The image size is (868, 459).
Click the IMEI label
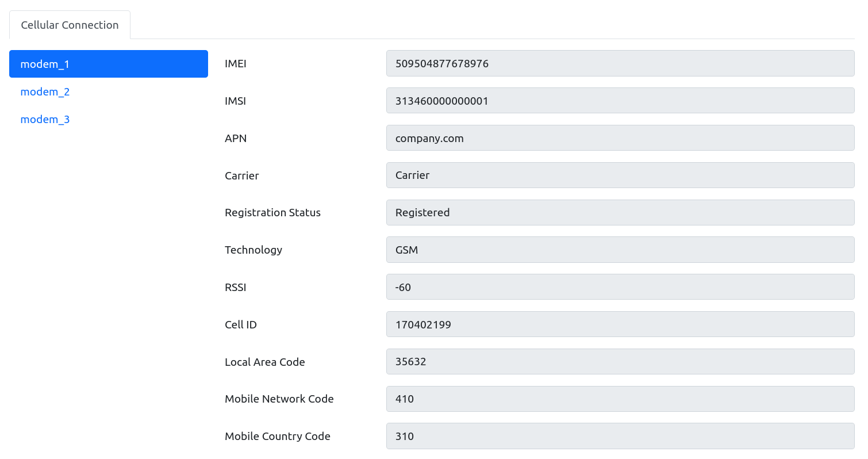pyautogui.click(x=236, y=64)
